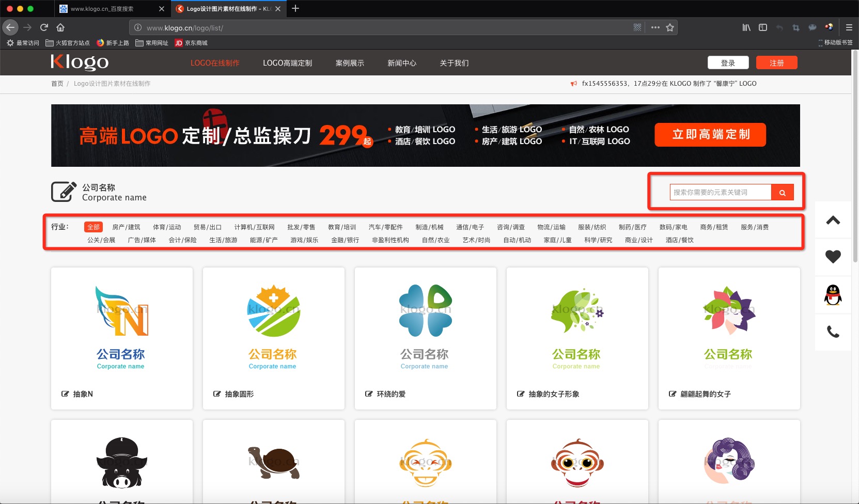Bookmark this page via the star icon

pos(669,27)
